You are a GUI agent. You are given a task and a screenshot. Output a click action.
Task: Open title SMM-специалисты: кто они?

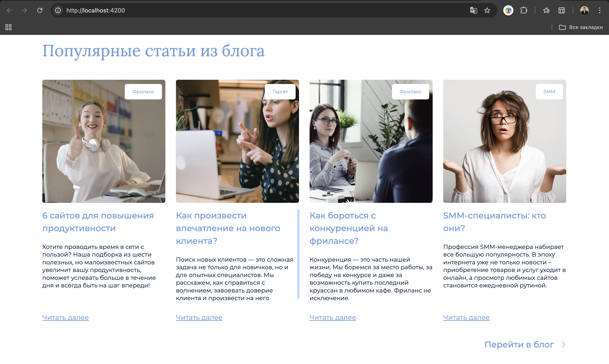click(495, 222)
